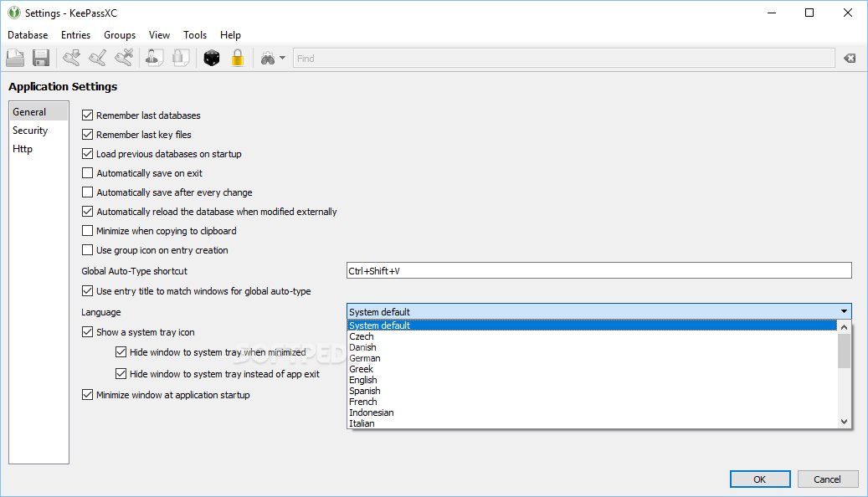Image resolution: width=868 pixels, height=497 pixels.
Task: Confirm settings with OK button
Action: 760,479
